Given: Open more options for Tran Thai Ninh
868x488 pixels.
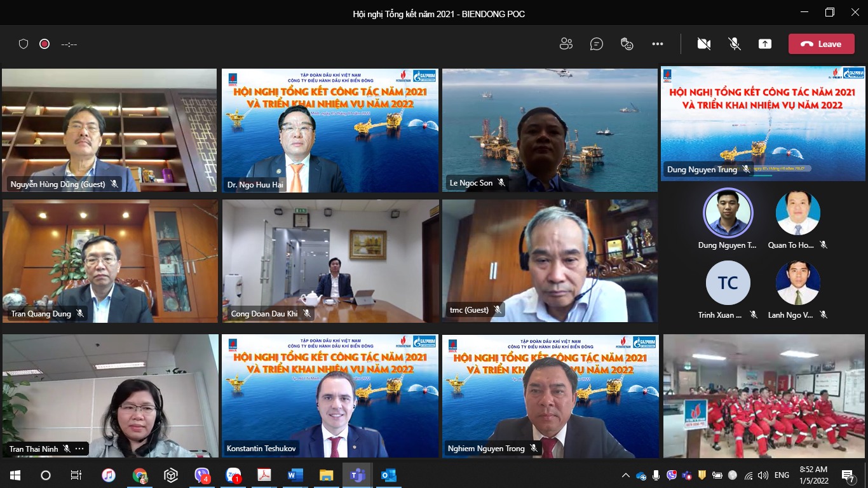Looking at the screenshot, I should 79,449.
